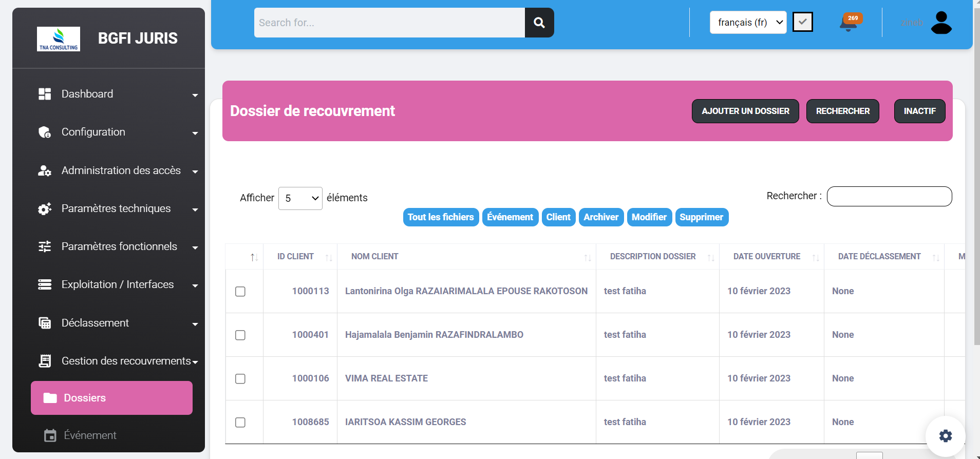
Task: Toggle the checkbox next to language selector
Action: point(802,22)
